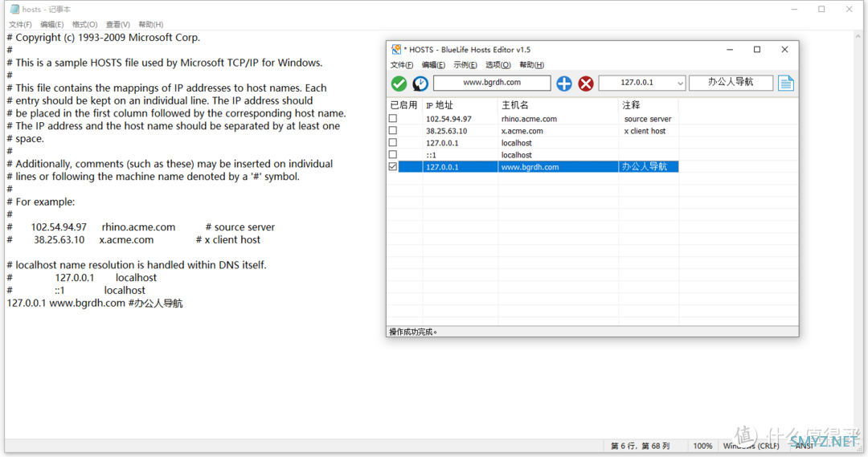The height and width of the screenshot is (457, 868).
Task: Open the 选项(O) menu in Hosts Editor
Action: [x=497, y=65]
